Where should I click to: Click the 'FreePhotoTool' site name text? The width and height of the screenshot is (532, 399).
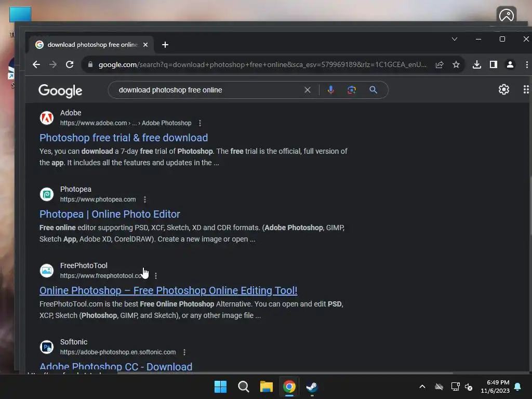tap(84, 265)
